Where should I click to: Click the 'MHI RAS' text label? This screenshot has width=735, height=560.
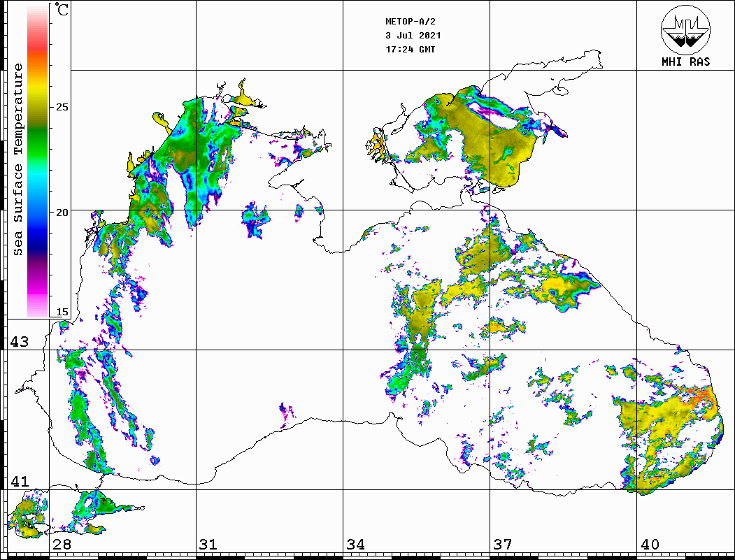(x=685, y=62)
